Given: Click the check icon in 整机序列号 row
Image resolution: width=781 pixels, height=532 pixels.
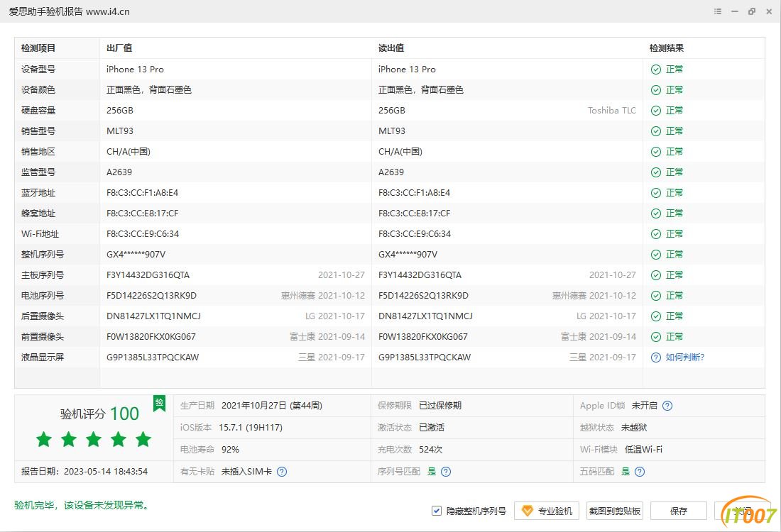Looking at the screenshot, I should [656, 255].
